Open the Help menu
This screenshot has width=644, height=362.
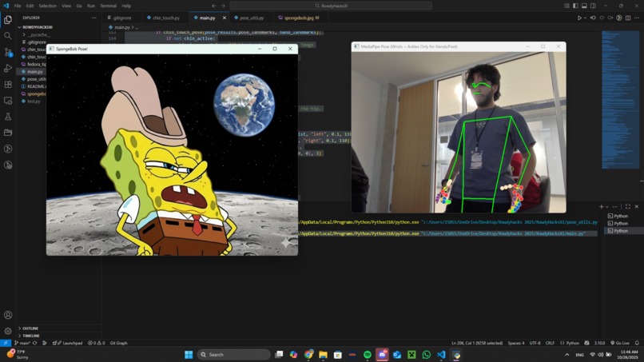126,6
